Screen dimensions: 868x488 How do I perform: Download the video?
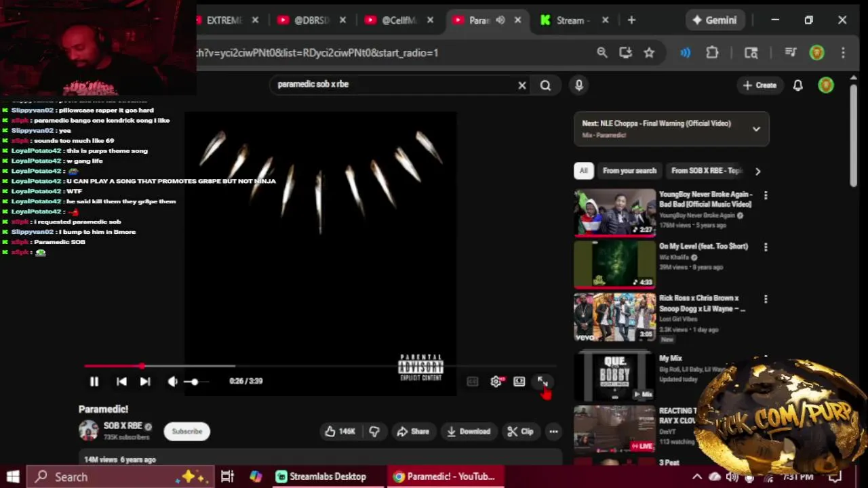point(469,432)
